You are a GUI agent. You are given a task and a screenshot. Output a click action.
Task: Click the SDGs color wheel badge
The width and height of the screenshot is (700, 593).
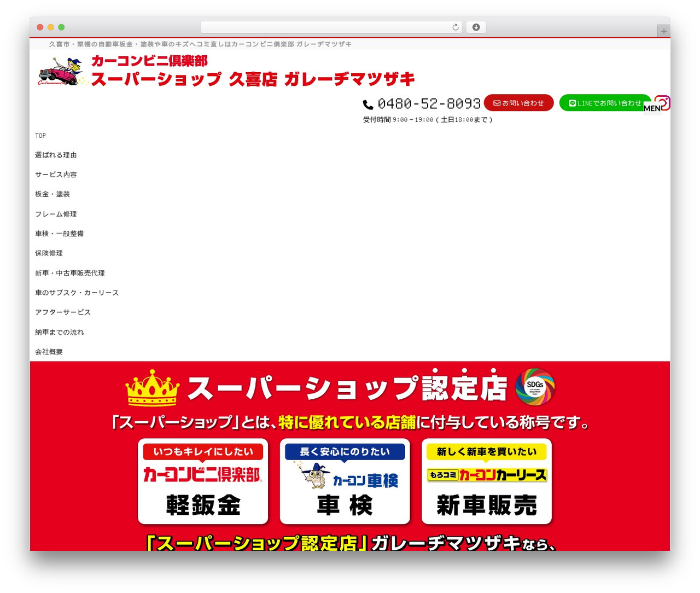535,387
